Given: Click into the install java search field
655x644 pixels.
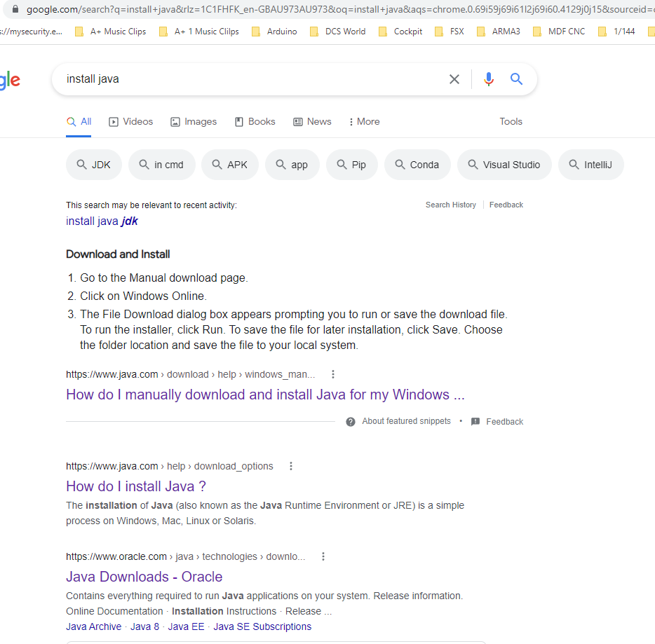Looking at the screenshot, I should pos(250,79).
